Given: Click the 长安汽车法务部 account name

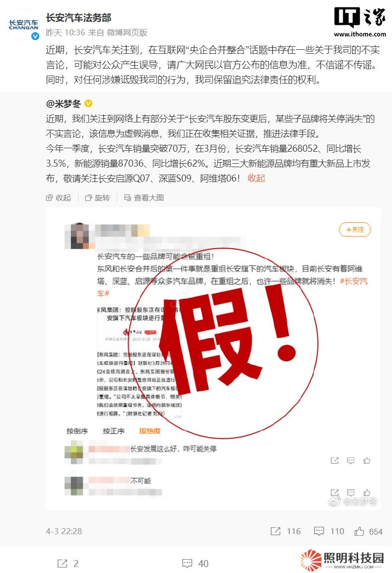Looking at the screenshot, I should pyautogui.click(x=78, y=17).
